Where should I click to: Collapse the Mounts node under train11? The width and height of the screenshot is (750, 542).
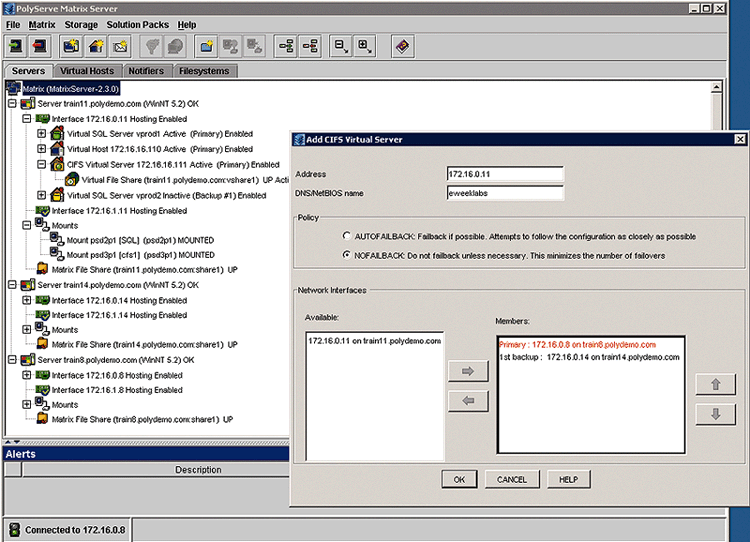click(x=27, y=225)
